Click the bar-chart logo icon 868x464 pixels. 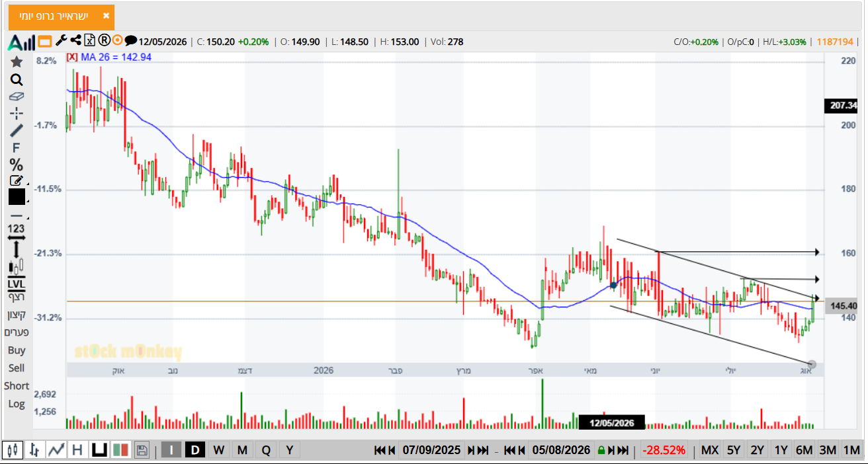tap(21, 42)
